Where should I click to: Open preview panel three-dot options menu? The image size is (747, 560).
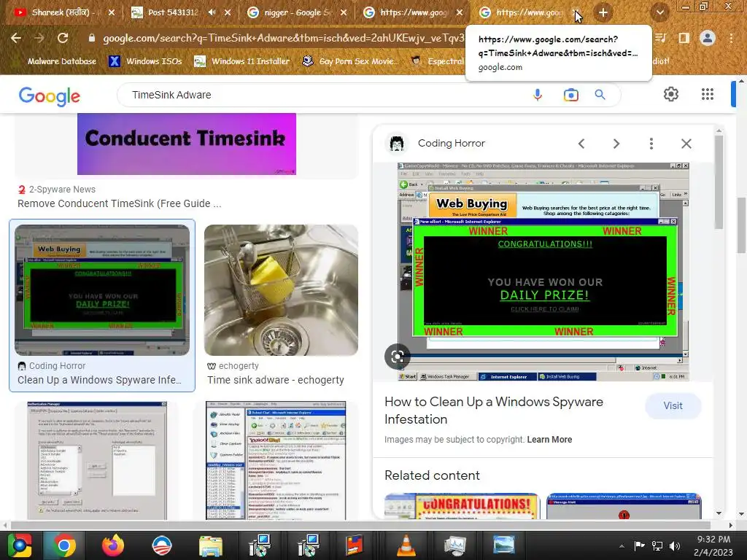tap(651, 144)
